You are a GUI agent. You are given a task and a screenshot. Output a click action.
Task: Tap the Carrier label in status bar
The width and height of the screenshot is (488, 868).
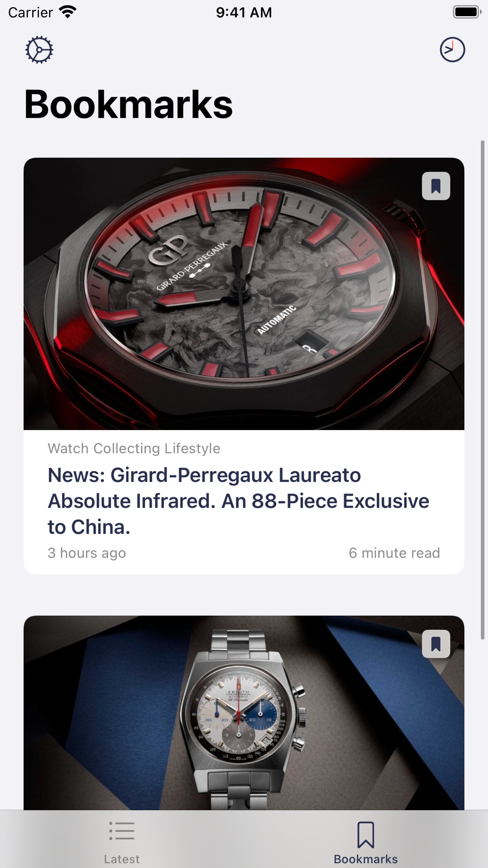tap(30, 12)
